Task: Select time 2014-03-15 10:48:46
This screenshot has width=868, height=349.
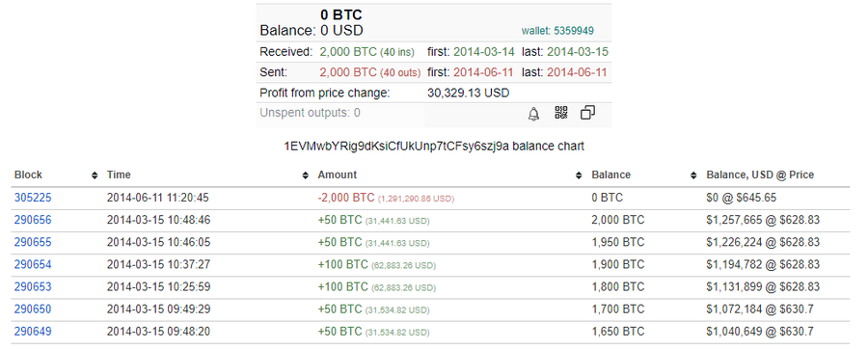Action: tap(158, 220)
